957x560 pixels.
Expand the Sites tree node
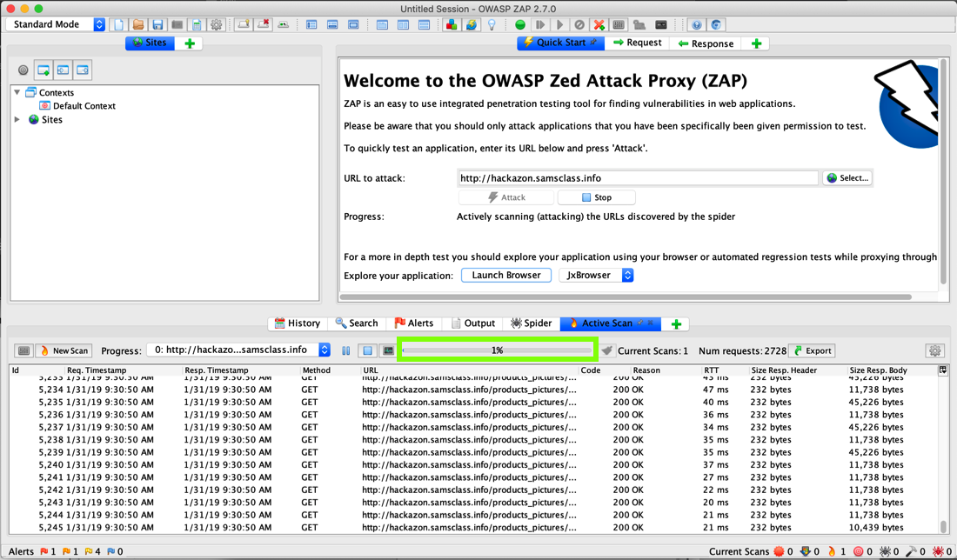click(17, 120)
